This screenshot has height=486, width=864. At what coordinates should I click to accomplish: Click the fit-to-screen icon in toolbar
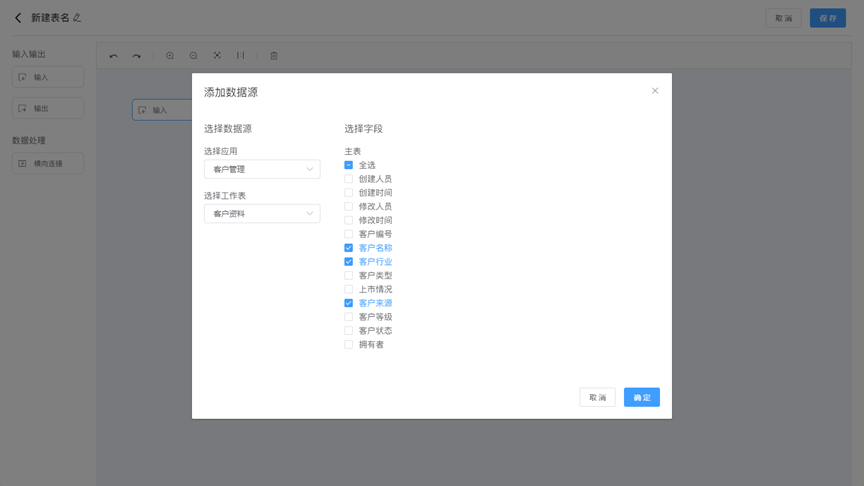(x=217, y=56)
